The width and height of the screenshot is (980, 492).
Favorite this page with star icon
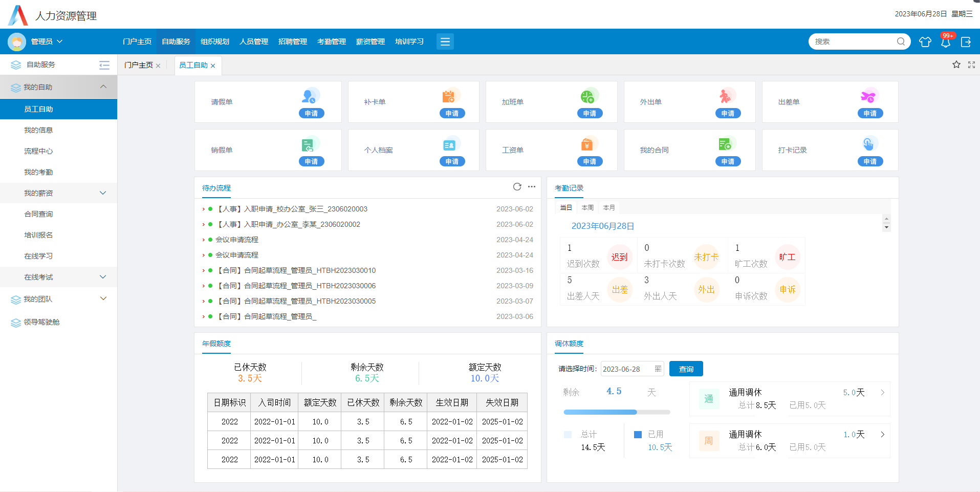(956, 65)
